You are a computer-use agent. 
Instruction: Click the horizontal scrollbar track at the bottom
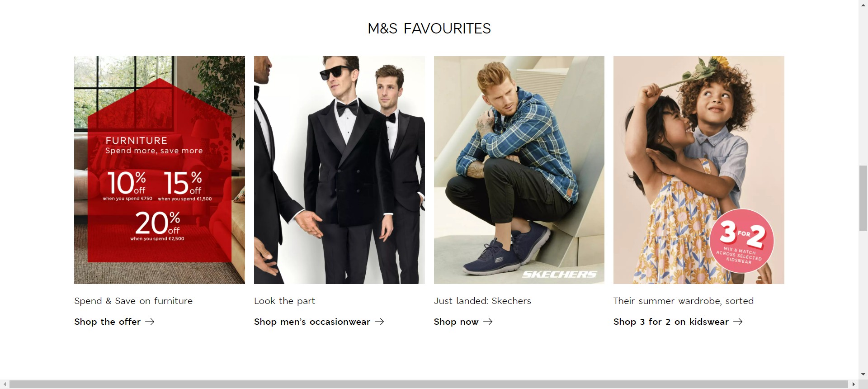(429, 384)
